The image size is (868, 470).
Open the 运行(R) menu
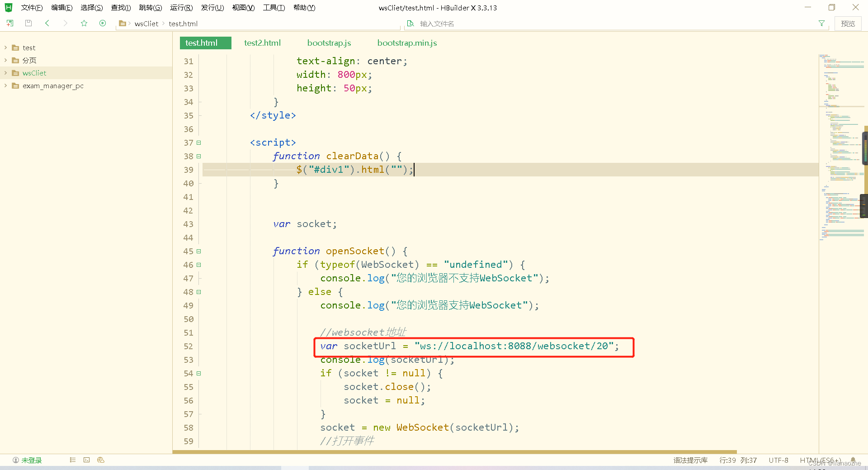(x=181, y=8)
